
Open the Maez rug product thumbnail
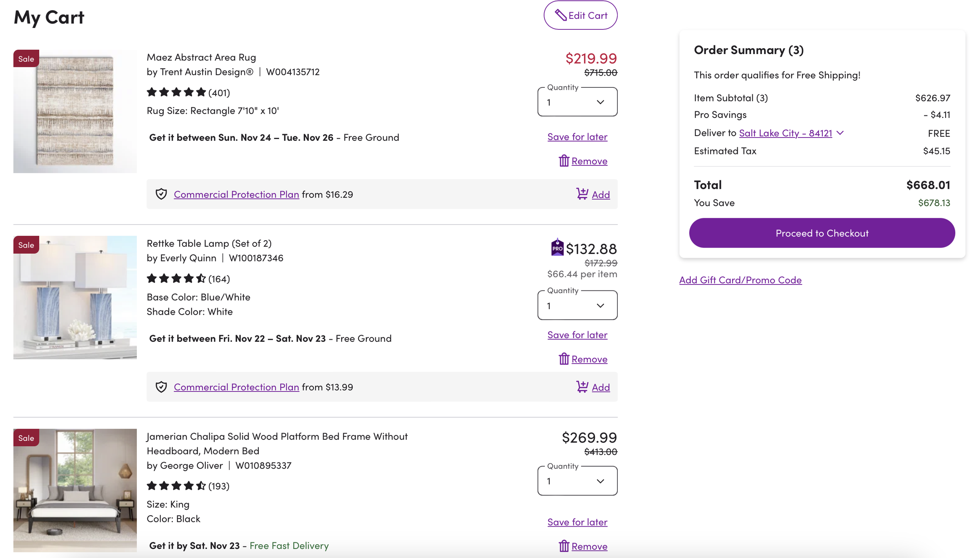pos(75,111)
